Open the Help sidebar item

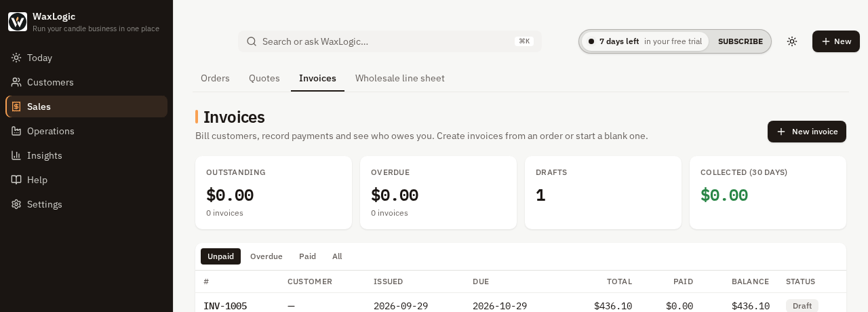pyautogui.click(x=87, y=180)
